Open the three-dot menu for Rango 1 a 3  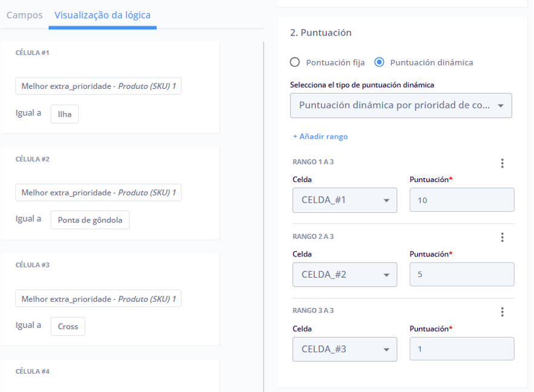(502, 163)
